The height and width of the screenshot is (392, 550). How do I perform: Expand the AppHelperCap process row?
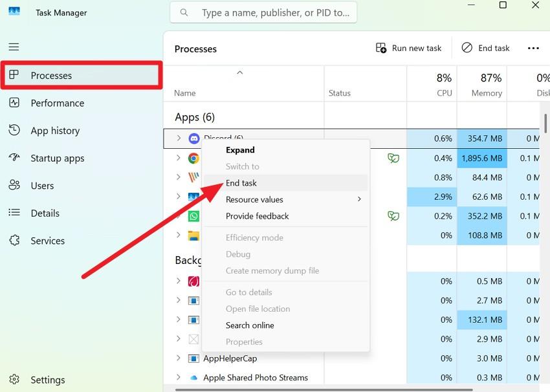179,358
